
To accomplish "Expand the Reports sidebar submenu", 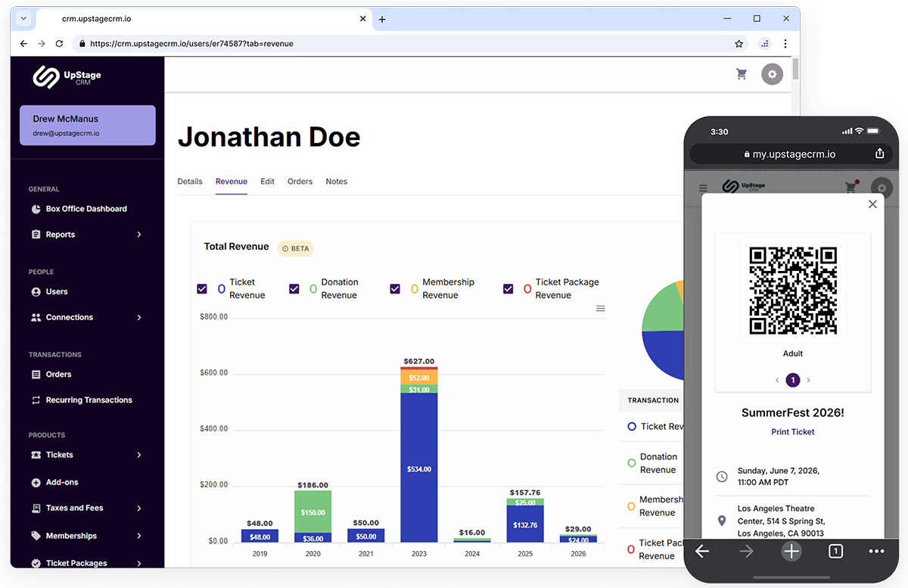I will click(x=139, y=235).
